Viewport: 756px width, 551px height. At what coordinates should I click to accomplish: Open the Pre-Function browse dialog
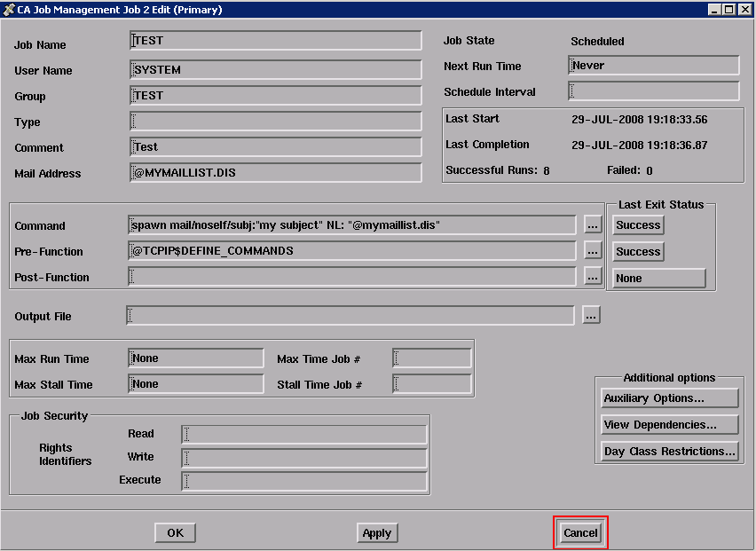point(592,251)
